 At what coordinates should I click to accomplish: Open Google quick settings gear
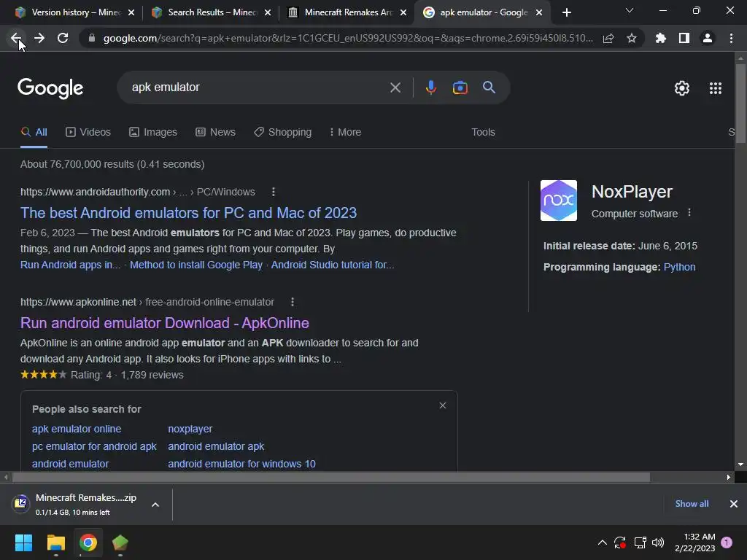(682, 88)
